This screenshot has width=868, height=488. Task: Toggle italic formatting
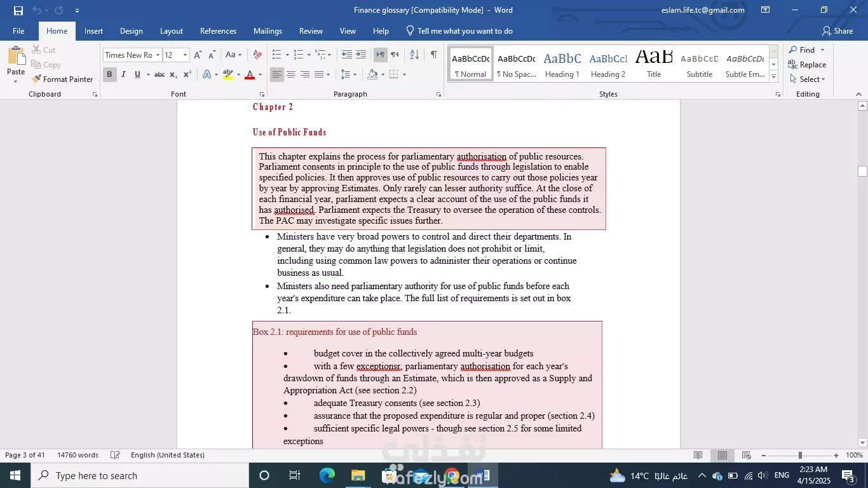[123, 75]
